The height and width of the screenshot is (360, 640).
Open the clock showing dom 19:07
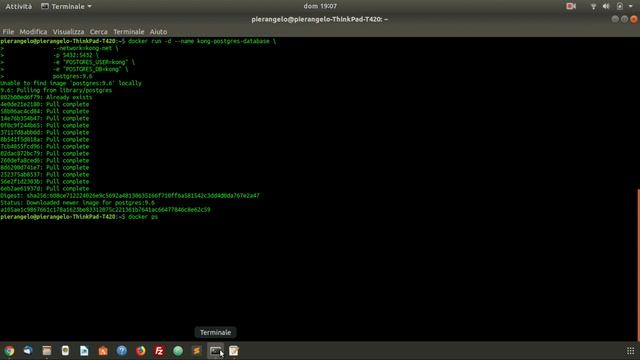point(320,6)
